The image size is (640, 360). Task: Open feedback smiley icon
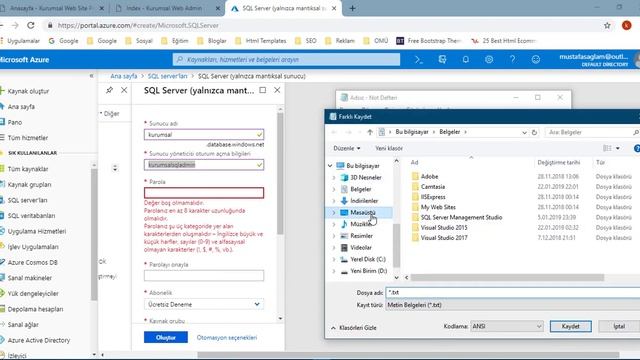536,60
